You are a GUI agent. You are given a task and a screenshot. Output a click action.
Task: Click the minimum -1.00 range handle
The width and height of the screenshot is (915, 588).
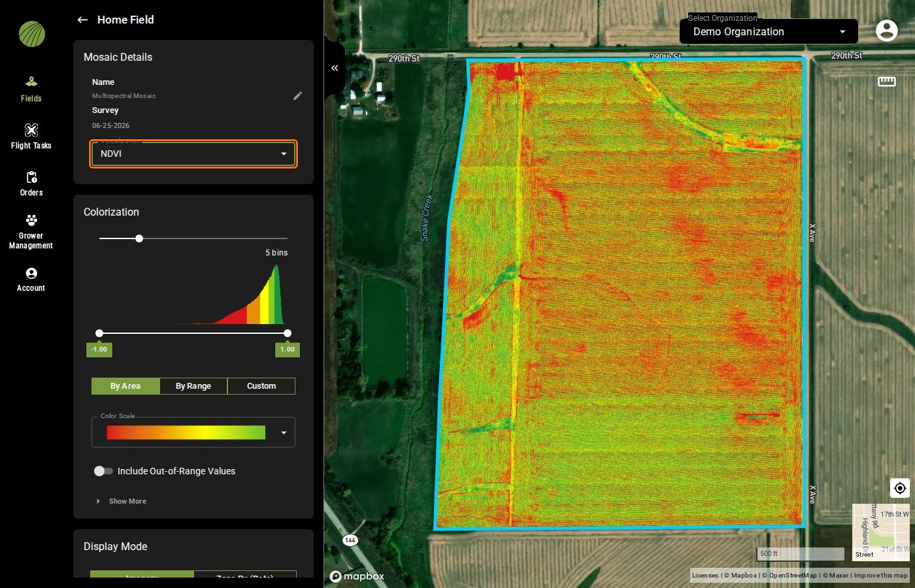[99, 333]
